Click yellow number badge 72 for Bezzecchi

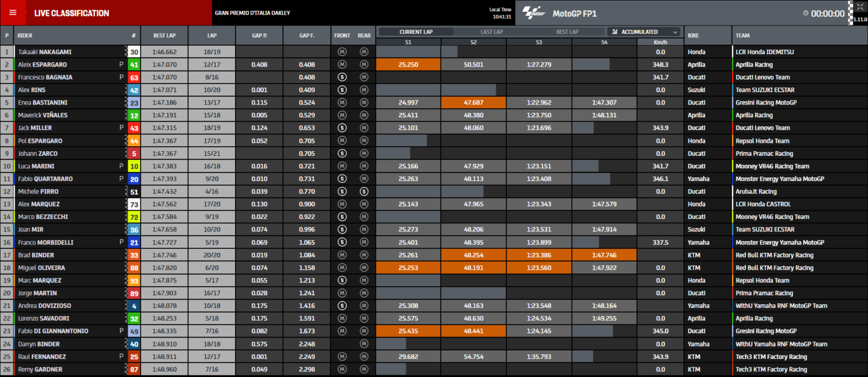point(134,217)
